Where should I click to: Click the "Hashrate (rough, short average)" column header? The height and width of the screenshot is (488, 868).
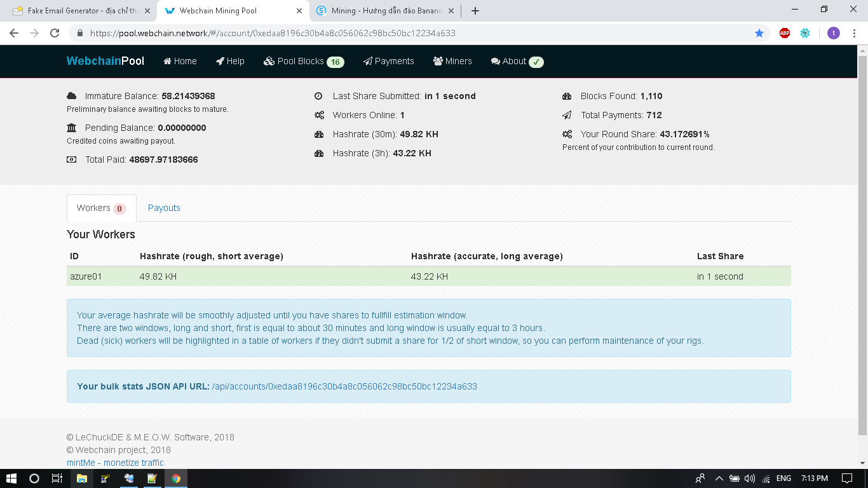click(212, 256)
